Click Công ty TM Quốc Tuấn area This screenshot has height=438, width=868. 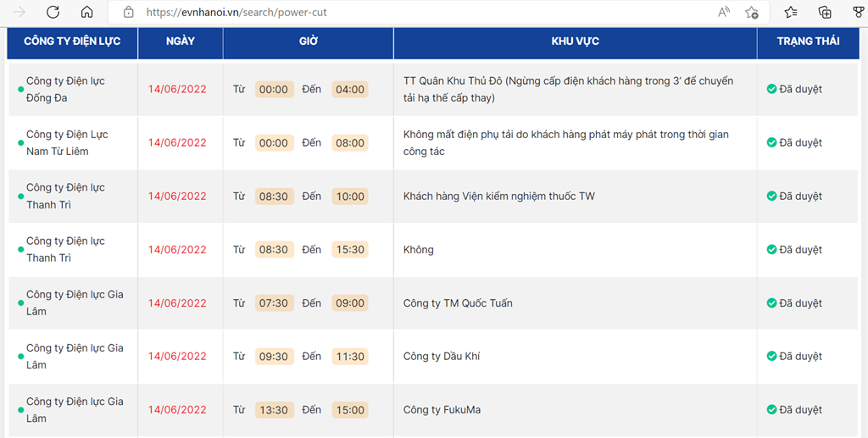point(458,303)
